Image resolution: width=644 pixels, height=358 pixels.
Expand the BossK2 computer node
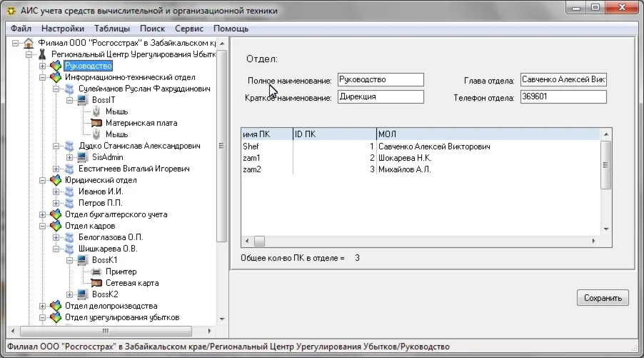coord(69,294)
